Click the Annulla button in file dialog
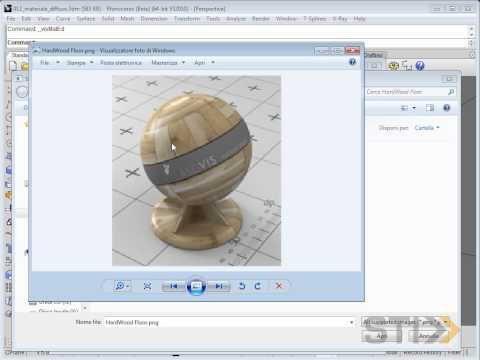 (x=429, y=336)
